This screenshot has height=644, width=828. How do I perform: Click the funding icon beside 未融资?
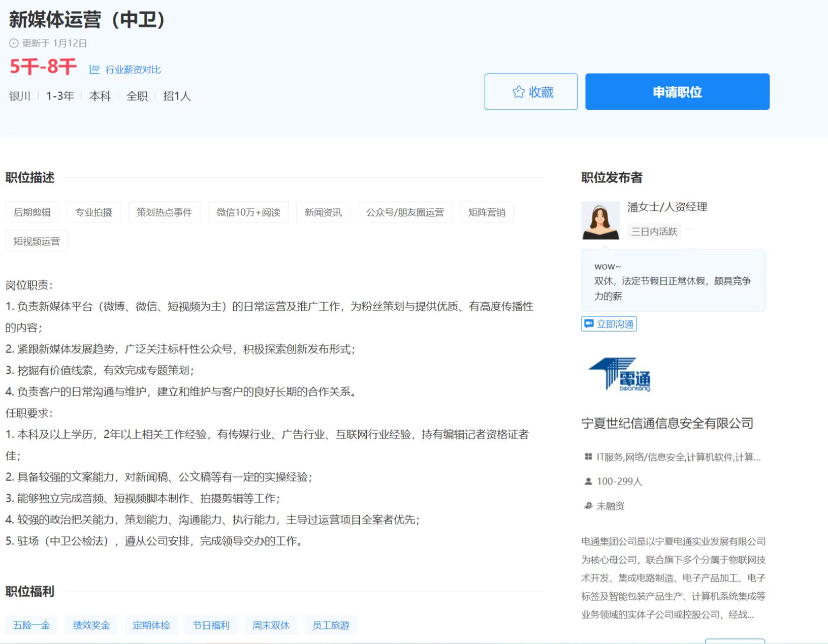[588, 506]
